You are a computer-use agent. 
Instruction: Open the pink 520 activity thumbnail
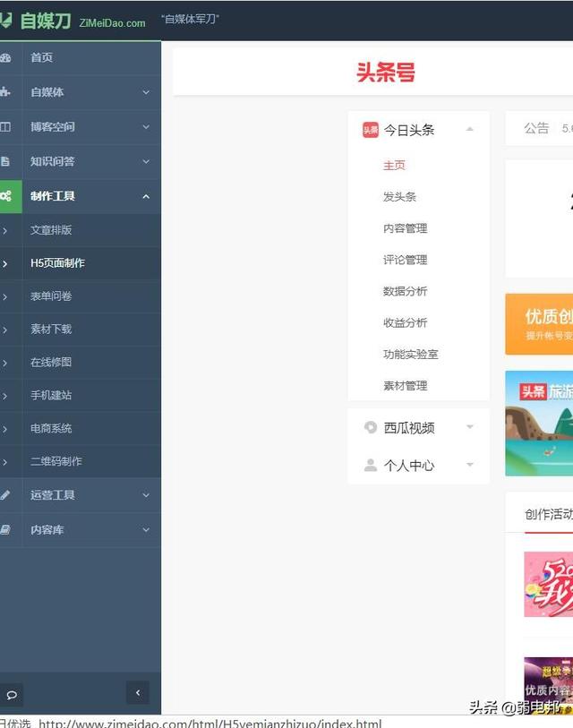549,584
